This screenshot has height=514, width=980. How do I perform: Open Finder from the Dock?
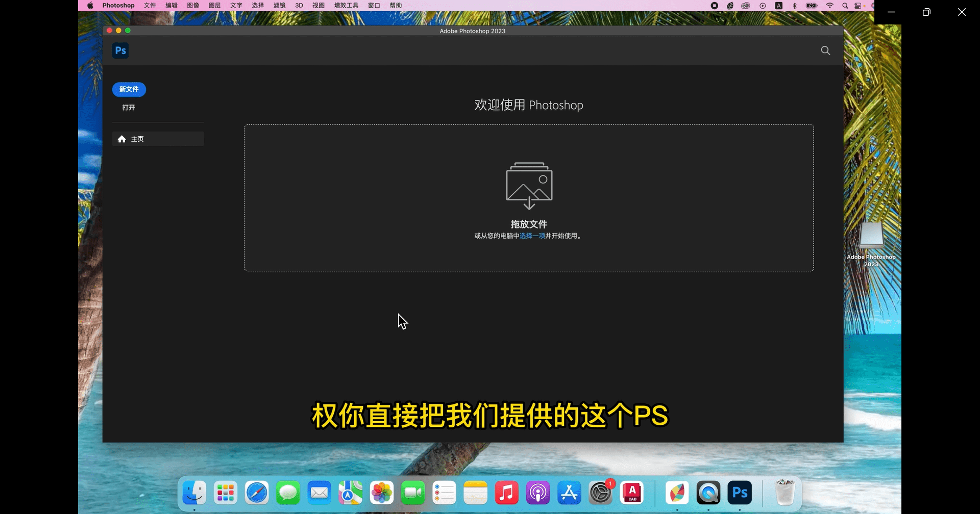pyautogui.click(x=194, y=493)
